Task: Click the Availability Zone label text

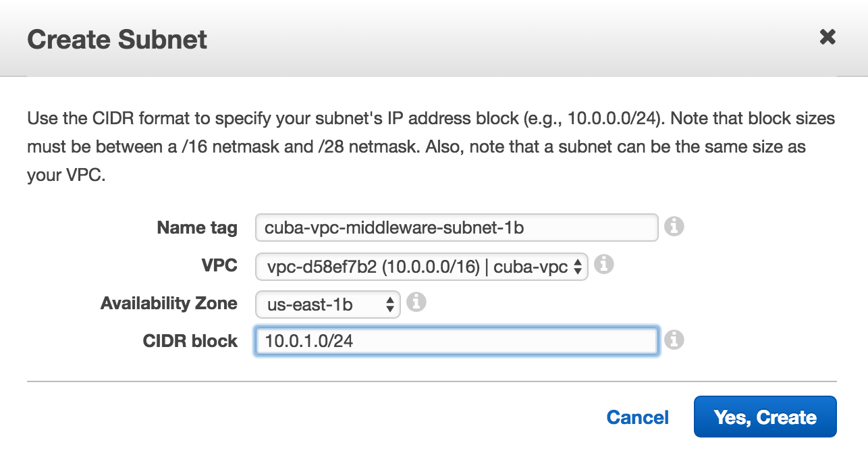Action: point(169,303)
